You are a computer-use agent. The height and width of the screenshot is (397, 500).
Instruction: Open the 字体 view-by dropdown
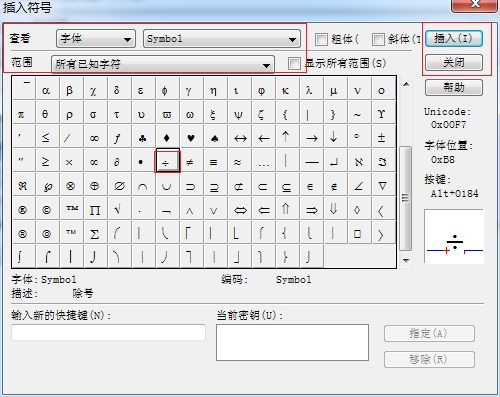[96, 39]
